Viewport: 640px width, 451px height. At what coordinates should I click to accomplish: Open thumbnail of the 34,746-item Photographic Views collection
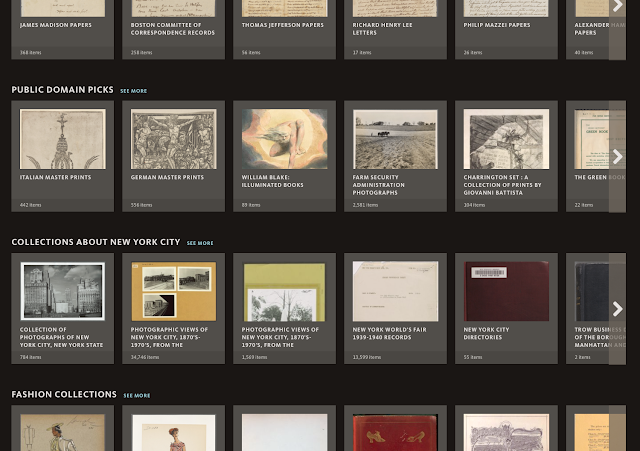tap(173, 291)
